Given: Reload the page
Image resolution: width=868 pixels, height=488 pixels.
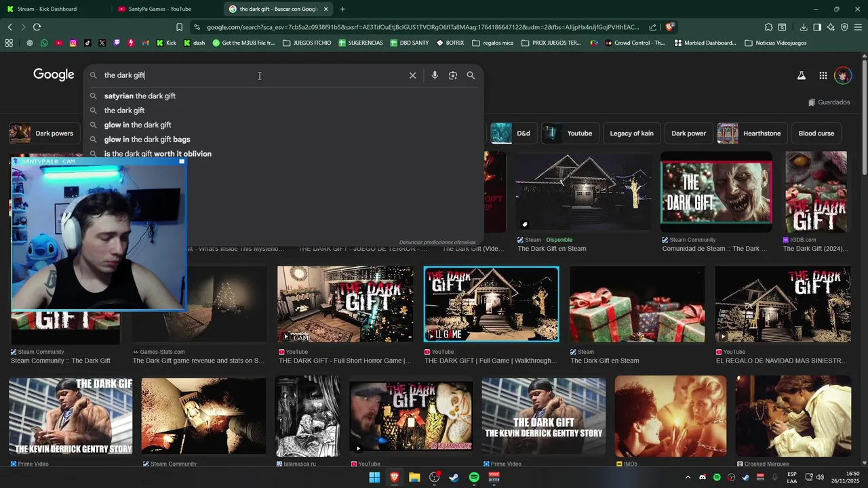Looking at the screenshot, I should click(x=37, y=27).
